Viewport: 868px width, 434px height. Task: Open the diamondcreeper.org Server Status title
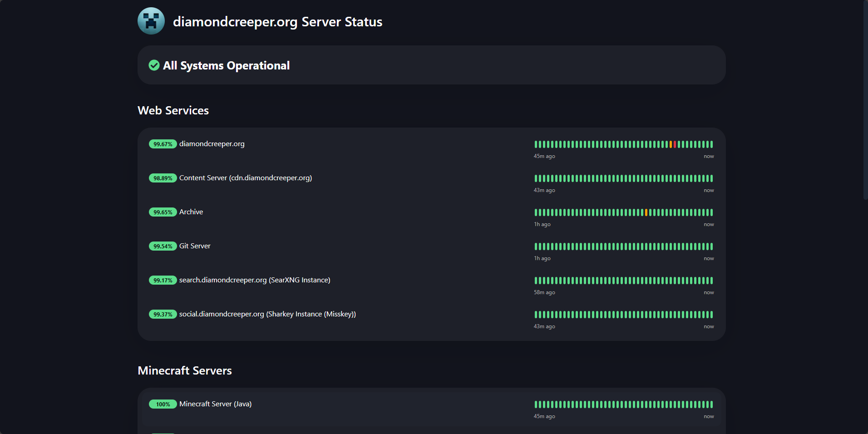[277, 22]
